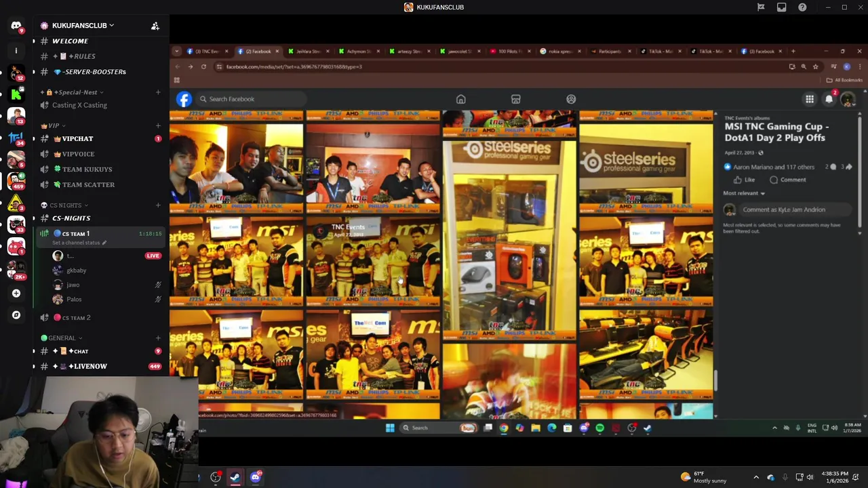868x488 pixels.
Task: Open Facebook account profile picture
Action: click(848, 99)
